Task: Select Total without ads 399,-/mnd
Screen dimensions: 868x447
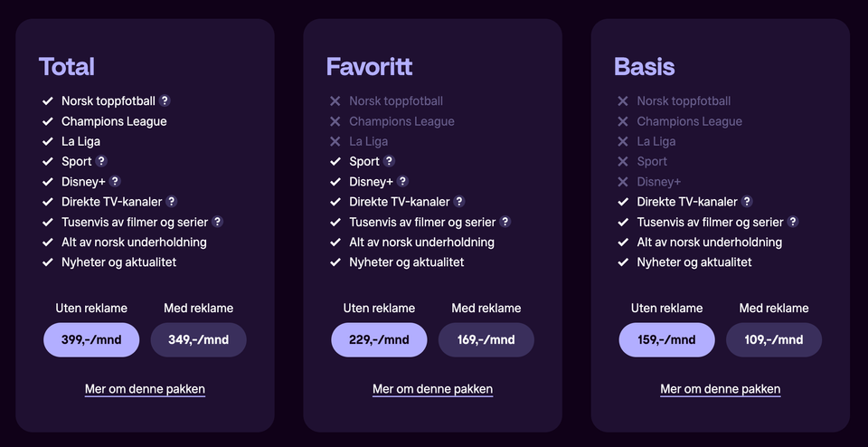Action: click(x=91, y=340)
